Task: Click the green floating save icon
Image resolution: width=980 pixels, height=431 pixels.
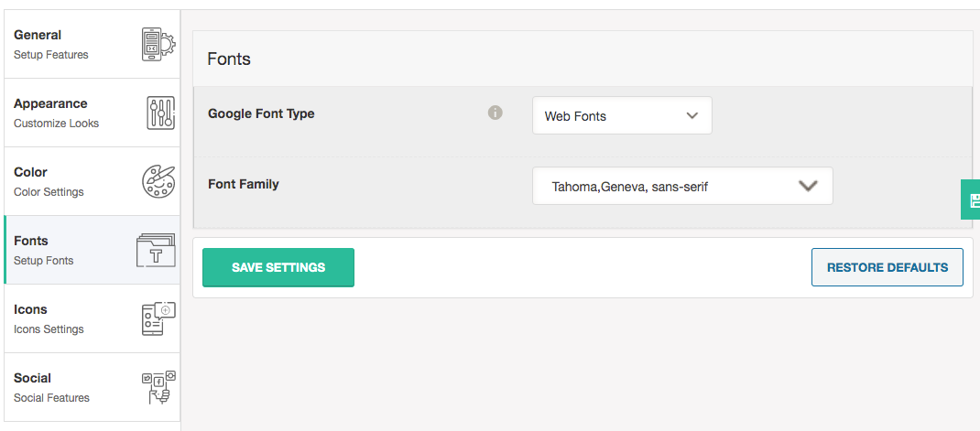Action: click(x=973, y=199)
